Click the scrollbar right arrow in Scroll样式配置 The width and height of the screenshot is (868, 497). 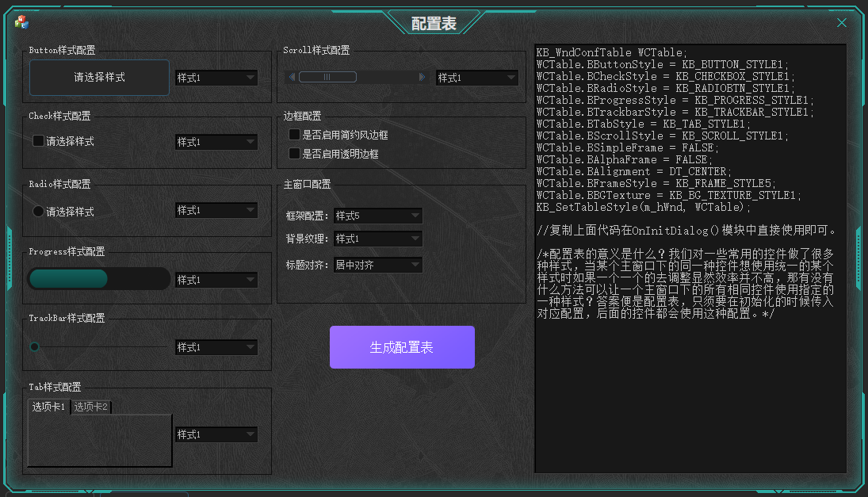coord(422,77)
